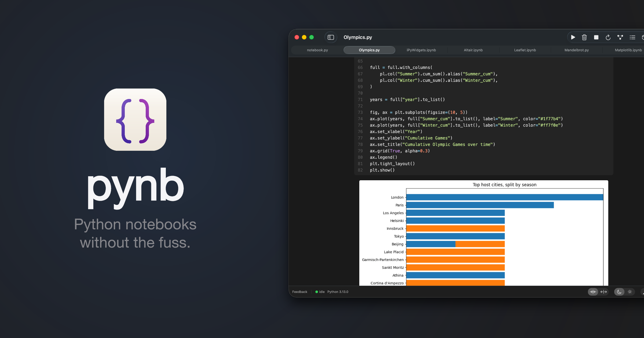Clear outputs using the trash icon
Image resolution: width=644 pixels, height=338 pixels.
click(584, 37)
